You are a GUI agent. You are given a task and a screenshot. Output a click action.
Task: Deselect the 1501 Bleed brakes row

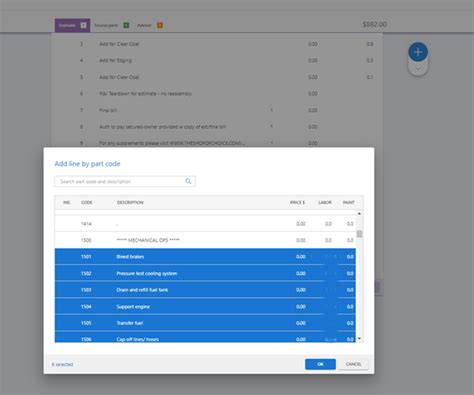(x=205, y=257)
